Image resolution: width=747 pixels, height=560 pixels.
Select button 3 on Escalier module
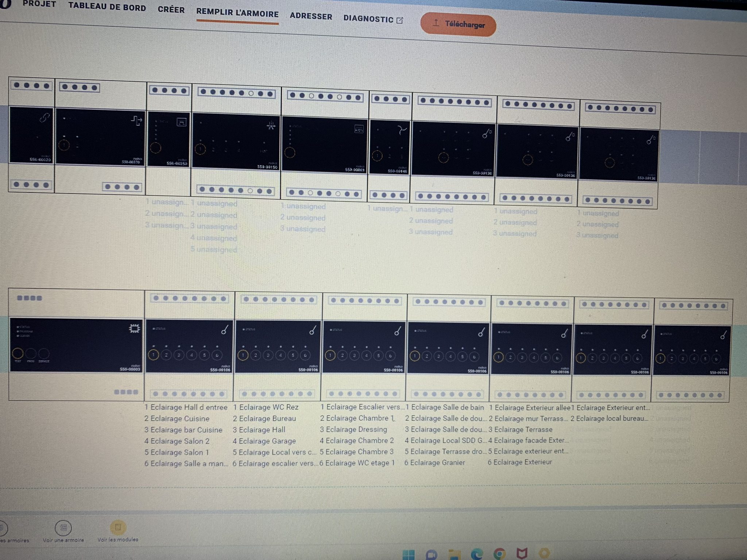click(x=354, y=355)
